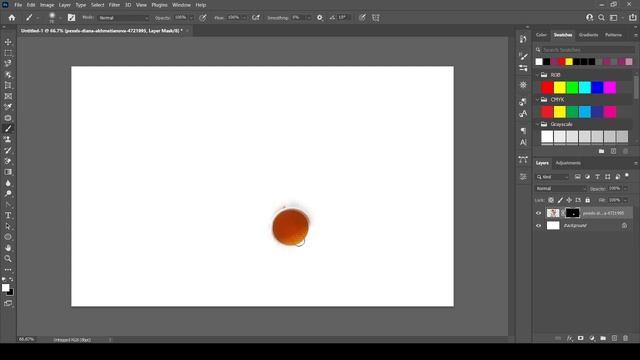Toggle lock position in Layers panel
The height and width of the screenshot is (360, 640).
click(x=569, y=200)
